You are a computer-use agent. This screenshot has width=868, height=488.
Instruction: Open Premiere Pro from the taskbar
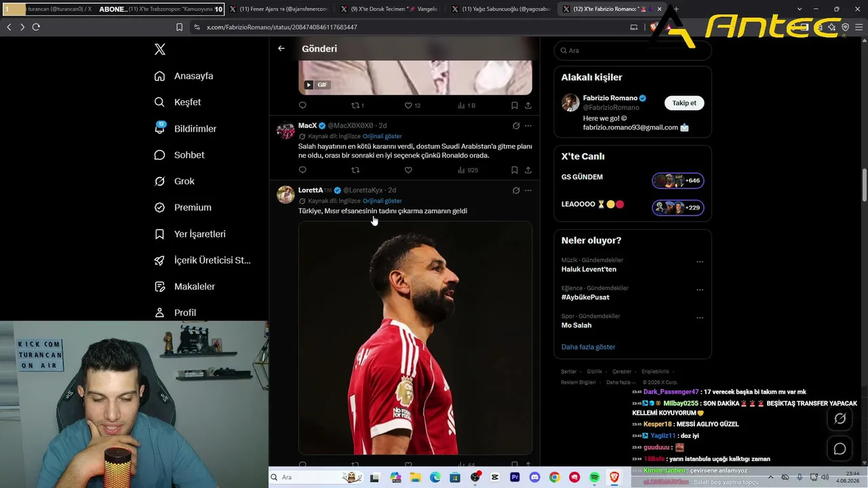tap(515, 478)
